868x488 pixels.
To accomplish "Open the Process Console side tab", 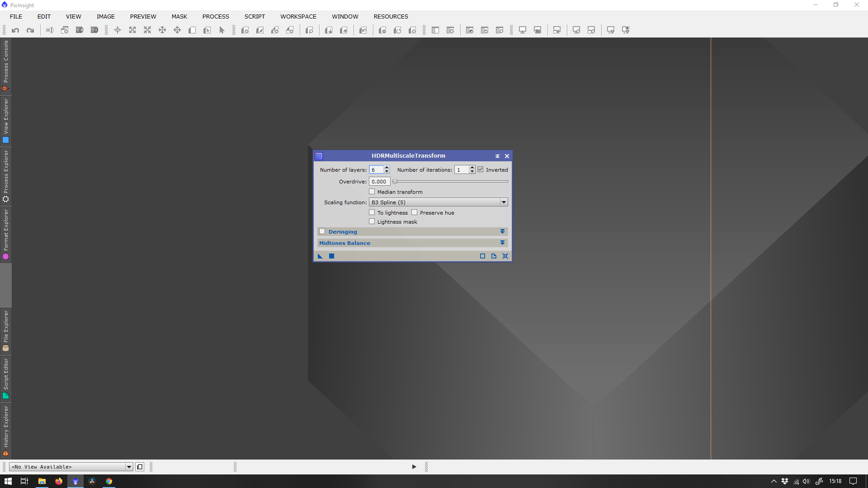I will tap(5, 66).
